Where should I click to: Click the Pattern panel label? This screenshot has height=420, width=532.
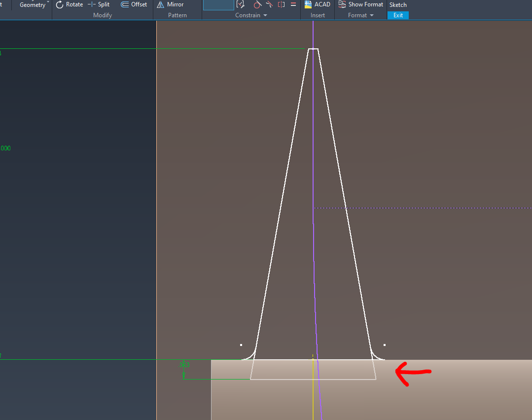[177, 15]
